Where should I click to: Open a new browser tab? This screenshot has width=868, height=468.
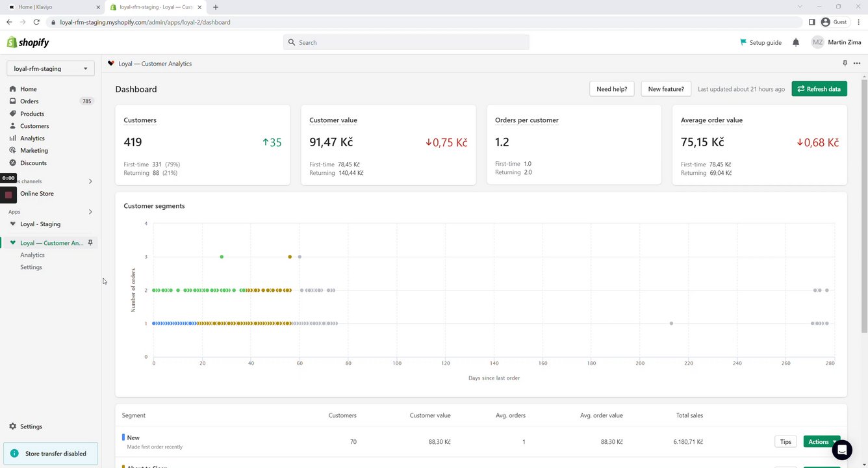point(216,7)
